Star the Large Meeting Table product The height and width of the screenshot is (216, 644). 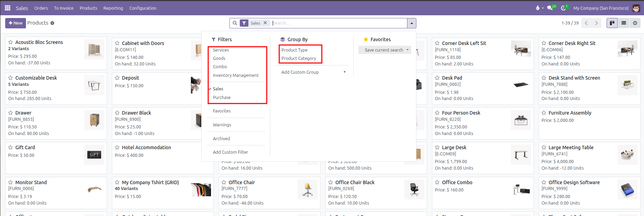(544, 147)
